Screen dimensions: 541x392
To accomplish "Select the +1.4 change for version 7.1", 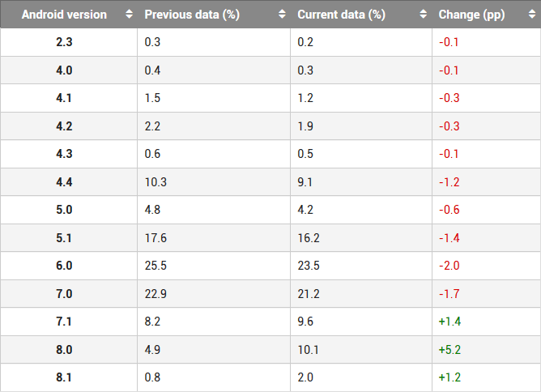I will (449, 322).
